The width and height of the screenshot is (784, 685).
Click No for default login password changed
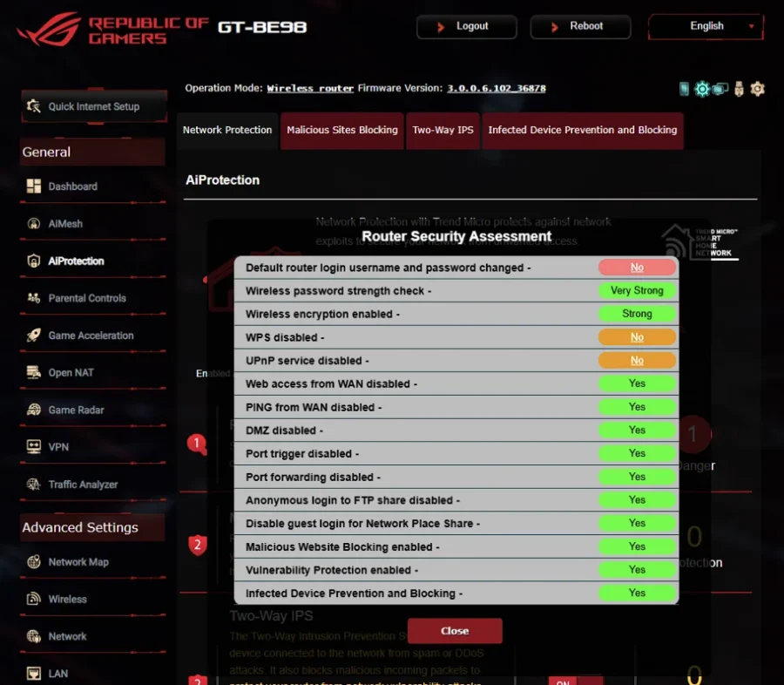point(637,268)
